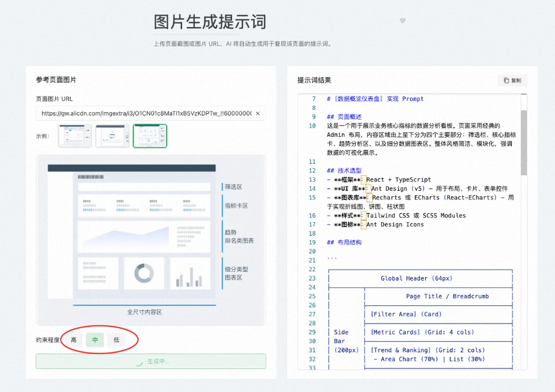The image size is (555, 392).
Task: Click the '图片生成提示词' page title
Action: (x=210, y=22)
